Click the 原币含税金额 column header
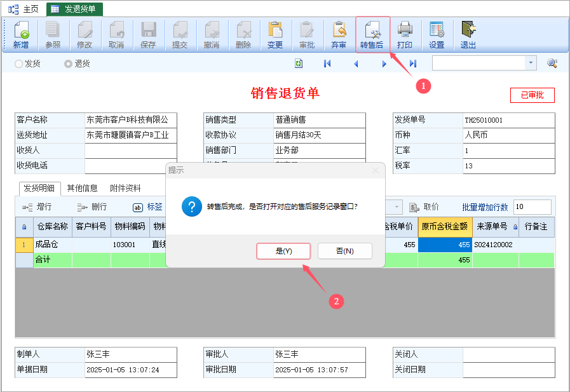 [x=445, y=227]
